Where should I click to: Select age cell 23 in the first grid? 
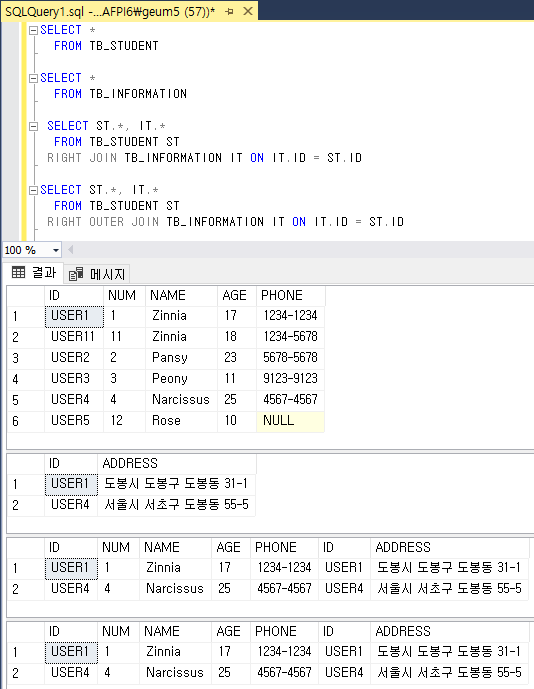237,358
